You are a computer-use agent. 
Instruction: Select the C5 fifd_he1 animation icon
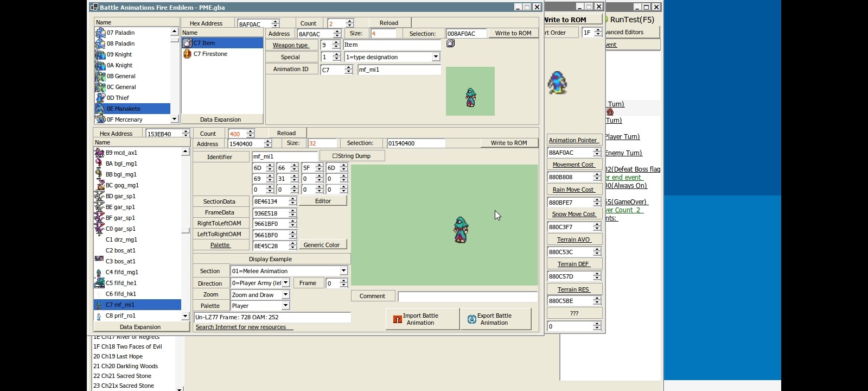[99, 283]
